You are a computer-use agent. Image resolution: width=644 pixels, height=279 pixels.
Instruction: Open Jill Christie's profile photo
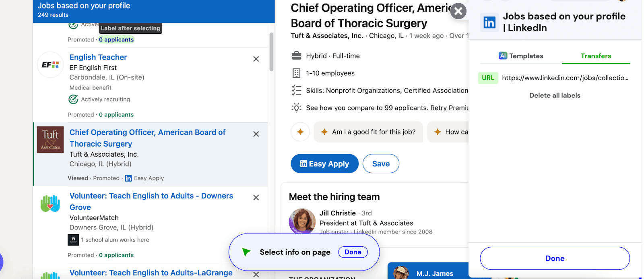point(302,221)
